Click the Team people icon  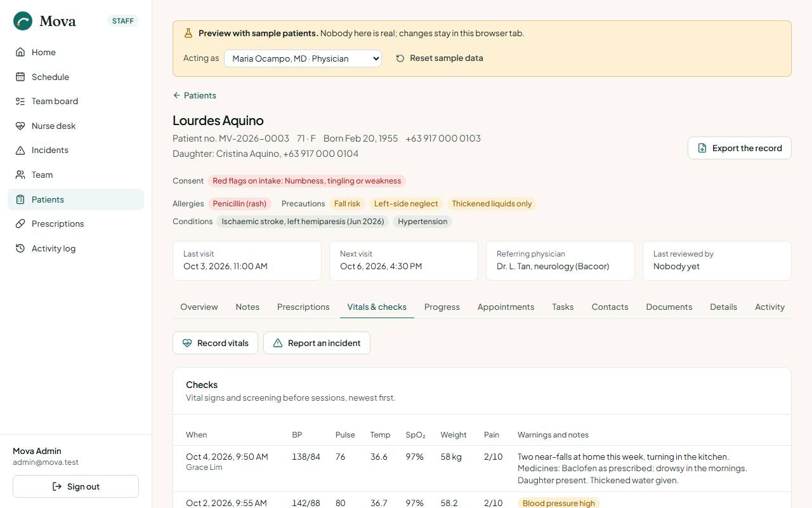[20, 175]
